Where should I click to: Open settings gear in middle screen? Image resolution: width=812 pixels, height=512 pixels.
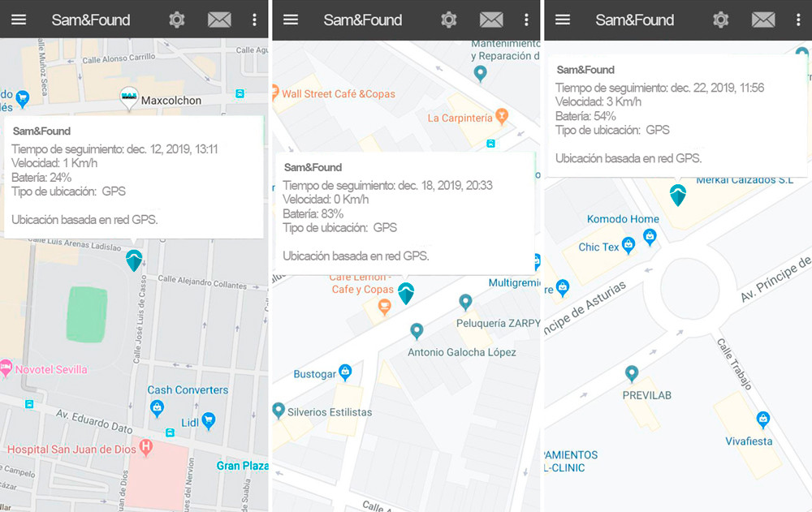tap(448, 19)
